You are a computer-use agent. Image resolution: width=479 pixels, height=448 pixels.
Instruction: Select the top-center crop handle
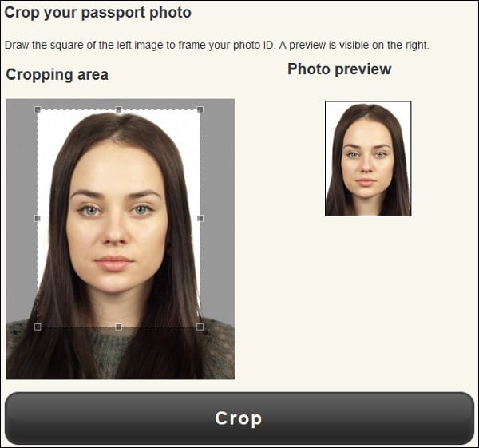tap(119, 109)
